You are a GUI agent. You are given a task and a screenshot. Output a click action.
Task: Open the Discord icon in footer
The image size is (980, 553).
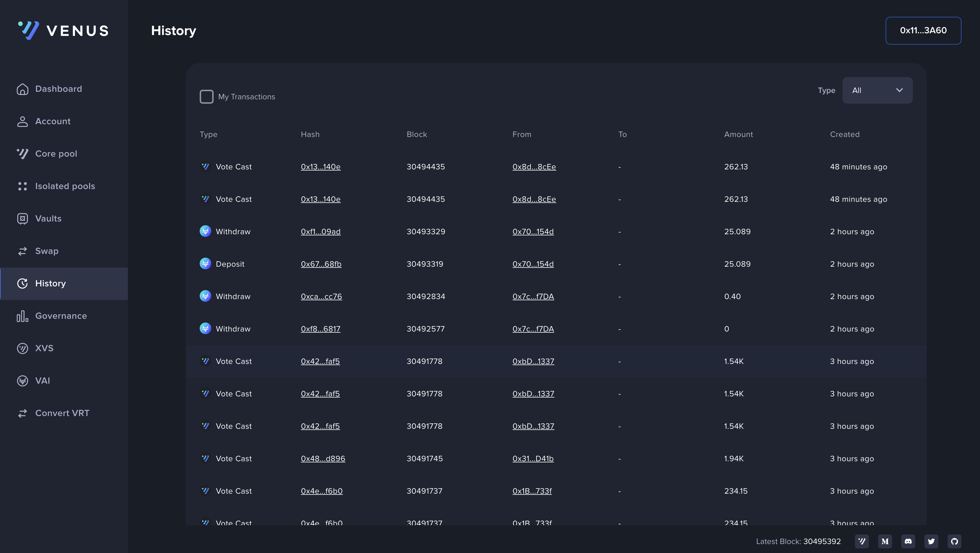908,541
